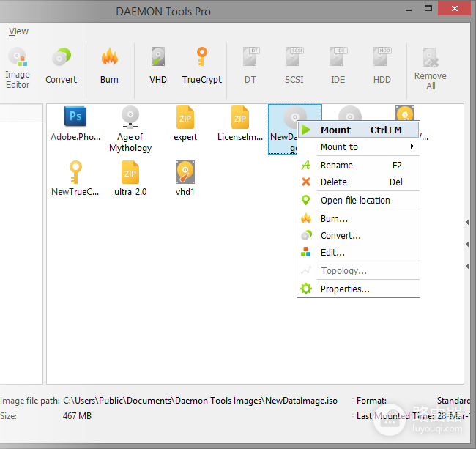Click Remove All in toolbar
Image resolution: width=476 pixels, height=449 pixels.
(430, 69)
